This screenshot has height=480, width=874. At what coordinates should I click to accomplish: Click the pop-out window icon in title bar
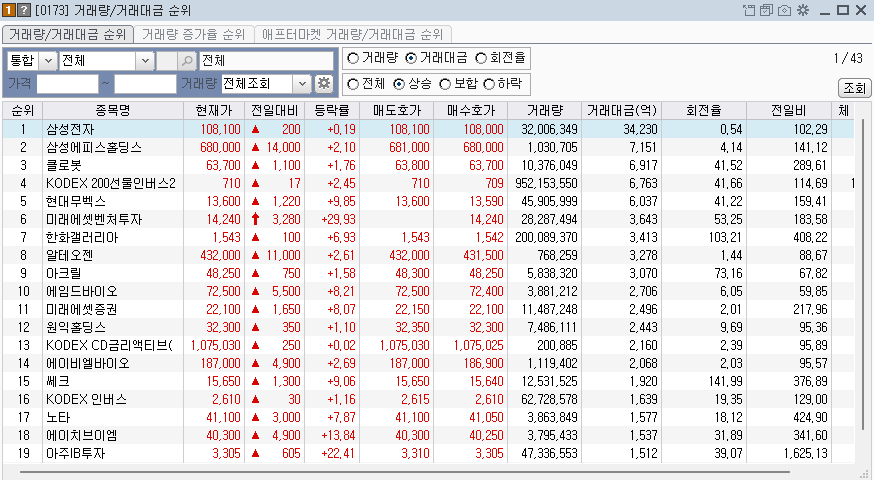click(x=749, y=10)
